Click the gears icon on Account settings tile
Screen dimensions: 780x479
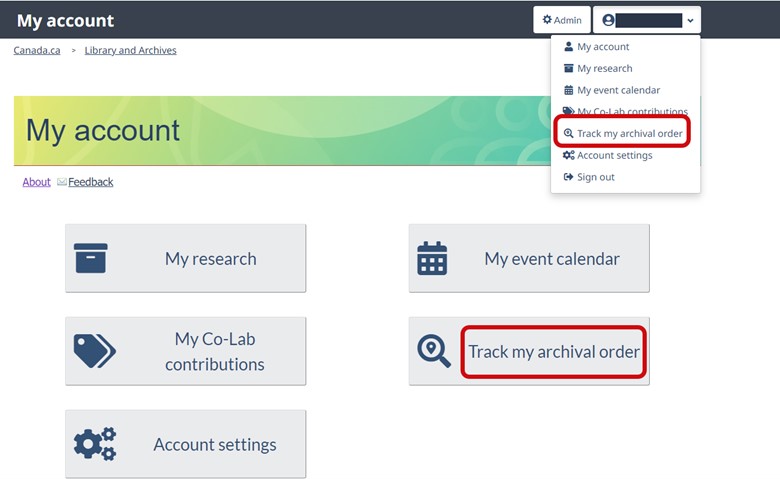pos(95,444)
